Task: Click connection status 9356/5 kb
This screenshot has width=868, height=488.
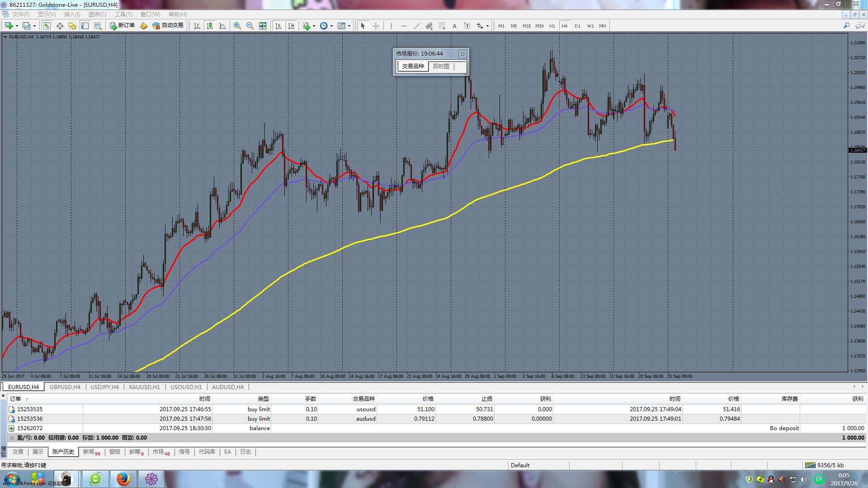Action: (826, 465)
